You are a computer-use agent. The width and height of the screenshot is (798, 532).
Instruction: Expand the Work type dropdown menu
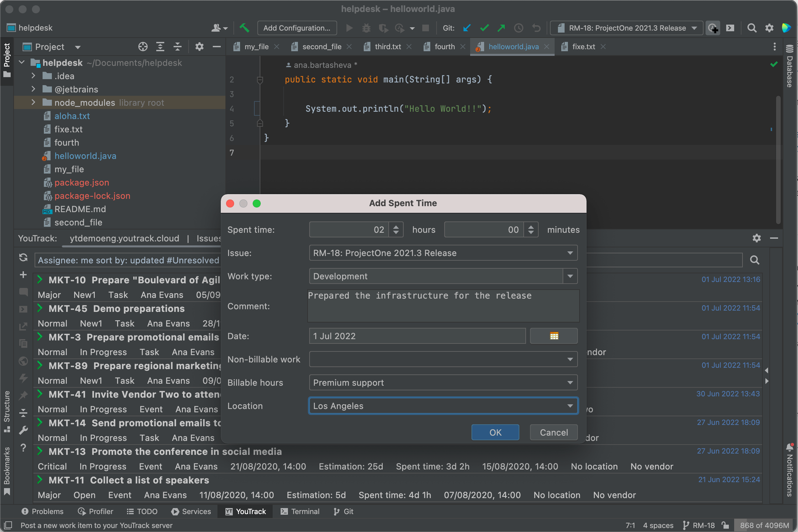(x=569, y=276)
